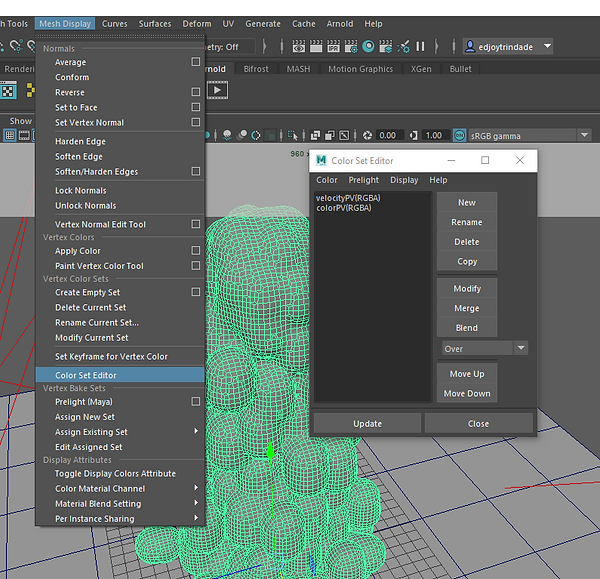Click the snap-to-point magnet icon
The height and width of the screenshot is (579, 600).
point(16,46)
